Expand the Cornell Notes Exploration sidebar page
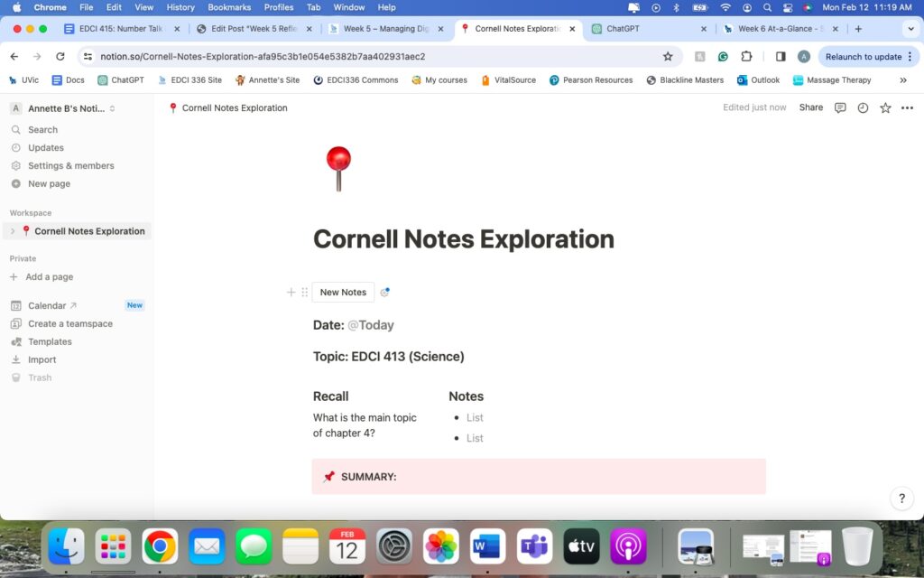This screenshot has width=924, height=578. coord(13,231)
